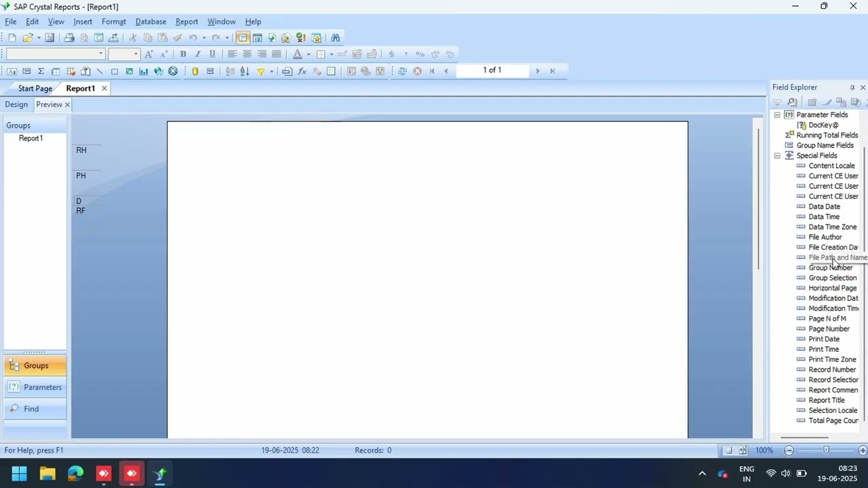The image size is (868, 488).
Task: Open the font size combo box
Action: pyautogui.click(x=124, y=54)
